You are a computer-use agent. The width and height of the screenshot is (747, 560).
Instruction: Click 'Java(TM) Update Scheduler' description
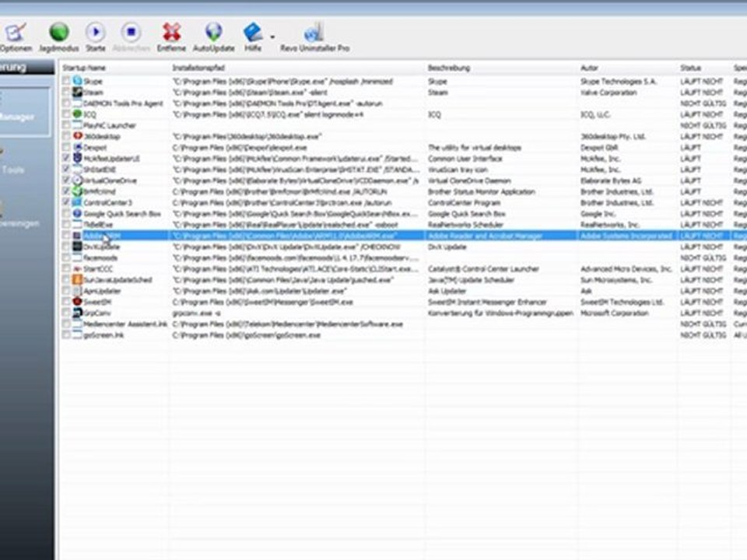point(471,279)
